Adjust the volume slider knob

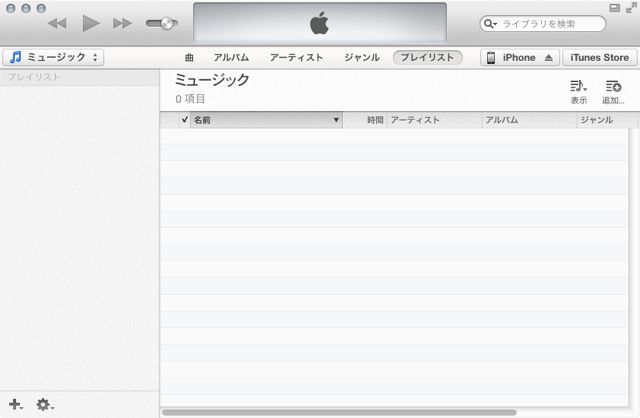point(167,24)
